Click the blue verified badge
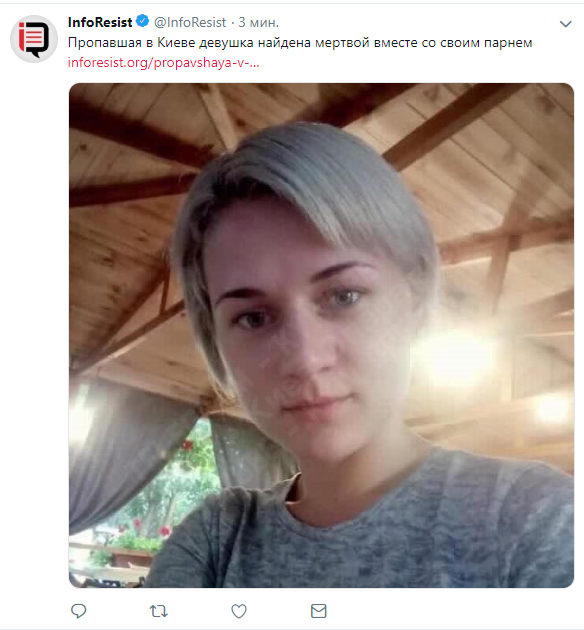Image resolution: width=584 pixels, height=630 pixels. [x=143, y=21]
